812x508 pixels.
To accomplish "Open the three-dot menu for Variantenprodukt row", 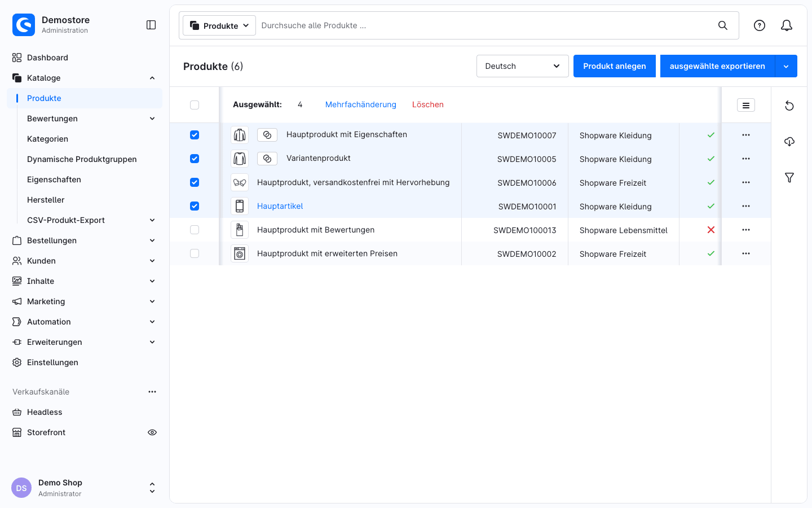I will (x=746, y=159).
